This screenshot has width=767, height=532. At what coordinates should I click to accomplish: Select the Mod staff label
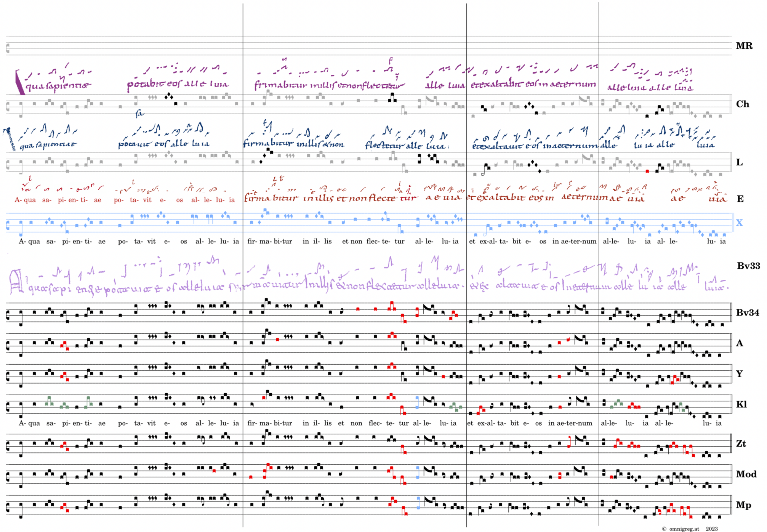coord(746,474)
